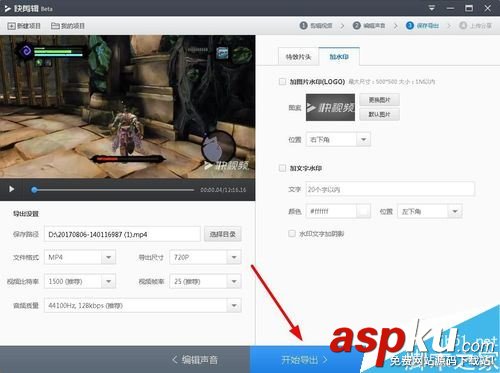Switch to the 加水印 tab
Viewport: 500px width, 373px height.
(339, 57)
